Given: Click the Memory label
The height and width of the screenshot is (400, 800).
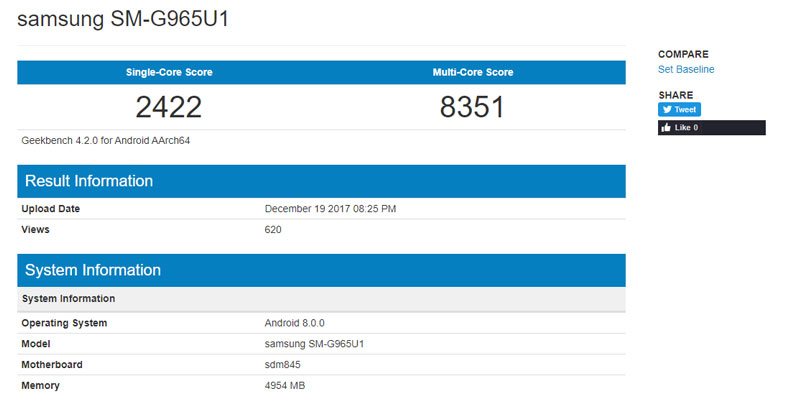Looking at the screenshot, I should pyautogui.click(x=40, y=386).
